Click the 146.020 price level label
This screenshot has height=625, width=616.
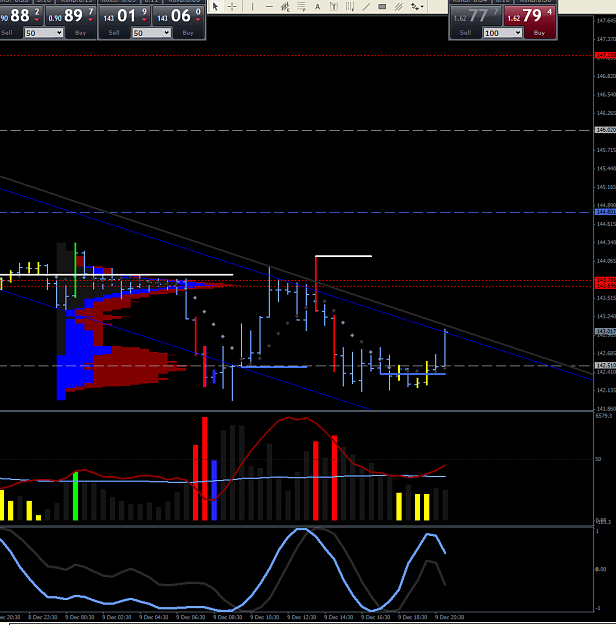(605, 130)
